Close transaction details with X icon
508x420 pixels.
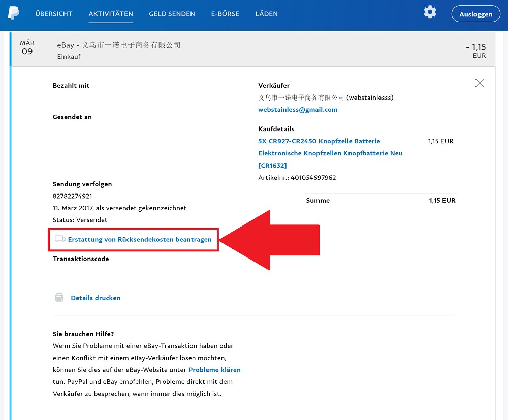click(x=479, y=83)
